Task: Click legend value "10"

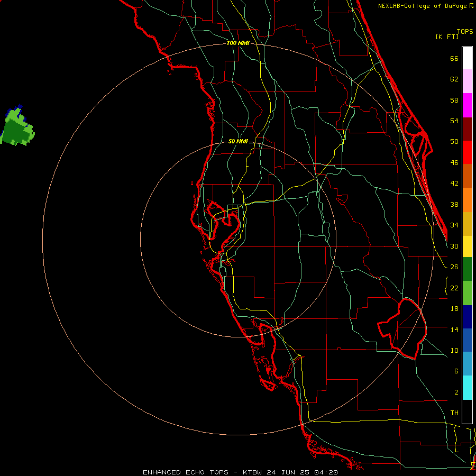Action: pos(454,351)
